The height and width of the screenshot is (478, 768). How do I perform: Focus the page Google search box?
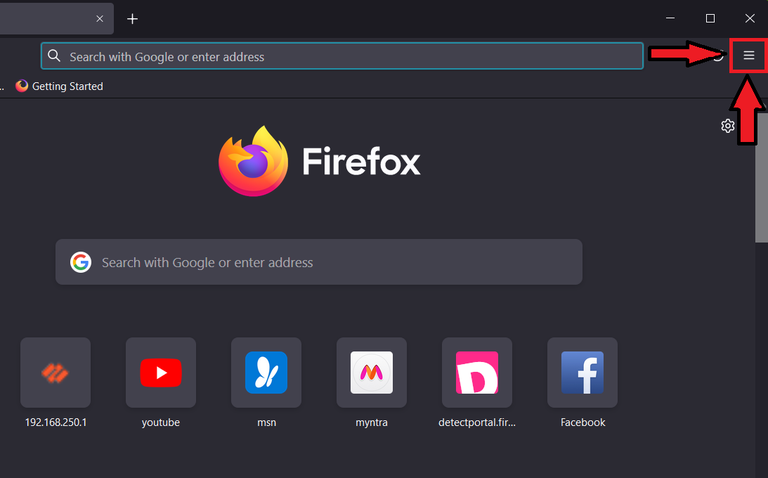coord(319,262)
